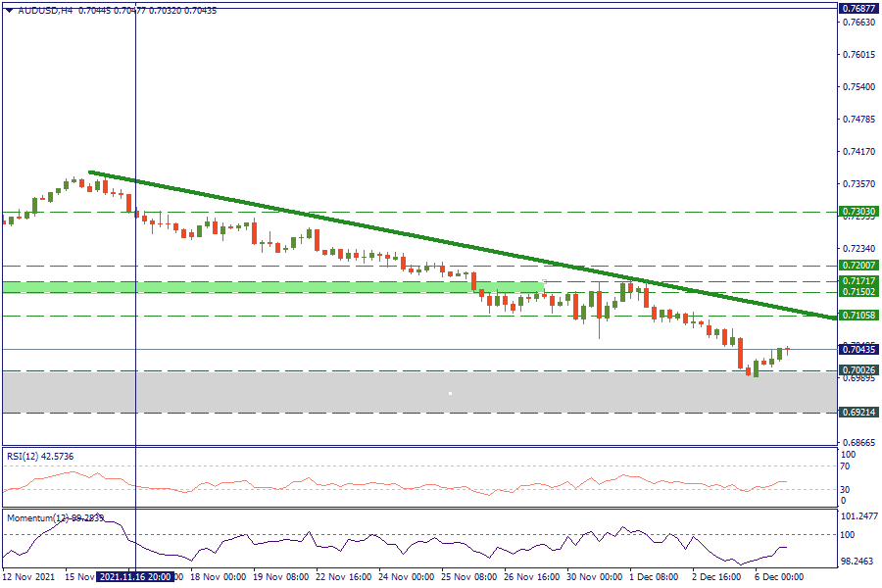The image size is (882, 588).
Task: Click the 6 Dec 00:00 time axis label
Action: coord(778,577)
